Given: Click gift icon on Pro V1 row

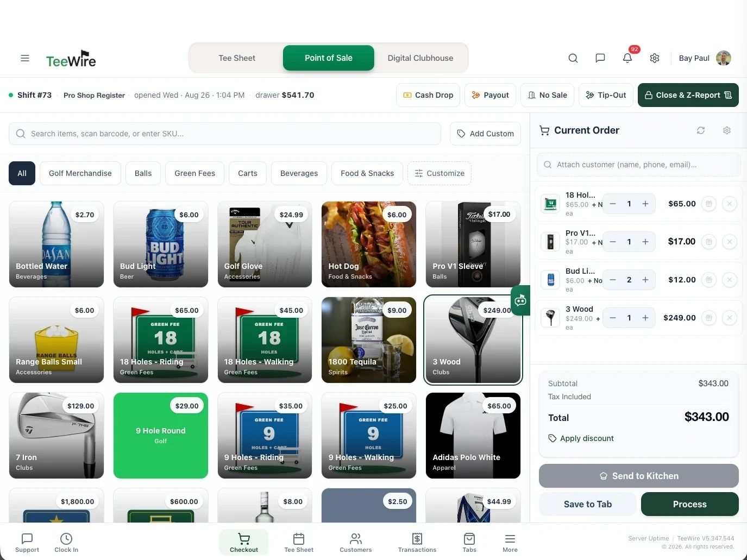Looking at the screenshot, I should pos(708,242).
